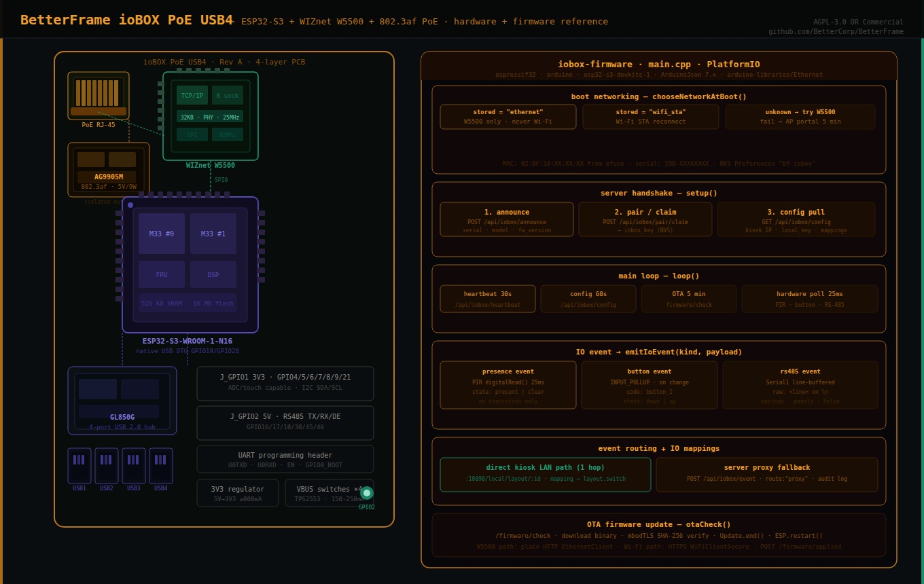The height and width of the screenshot is (584, 924).
Task: Click the button event card
Action: pyautogui.click(x=650, y=385)
